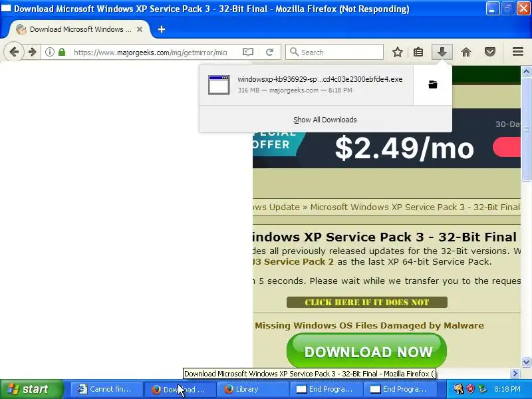Click the downloaded exe file icon
This screenshot has width=532, height=399.
[x=219, y=84]
